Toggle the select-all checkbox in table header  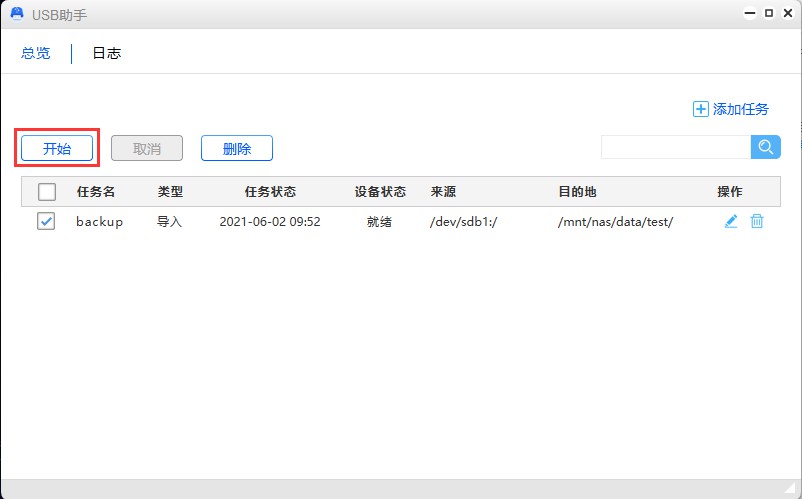47,192
